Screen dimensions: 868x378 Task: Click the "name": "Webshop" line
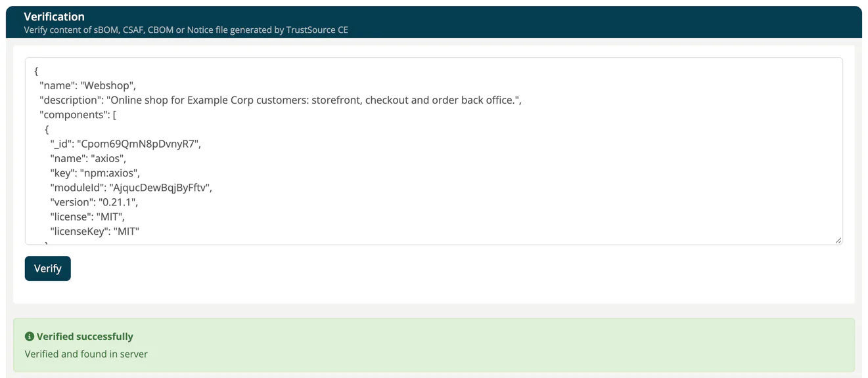[x=88, y=85]
